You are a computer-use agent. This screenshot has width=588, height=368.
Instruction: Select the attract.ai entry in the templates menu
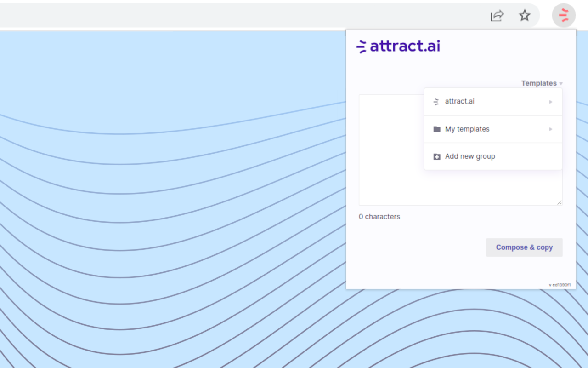459,101
